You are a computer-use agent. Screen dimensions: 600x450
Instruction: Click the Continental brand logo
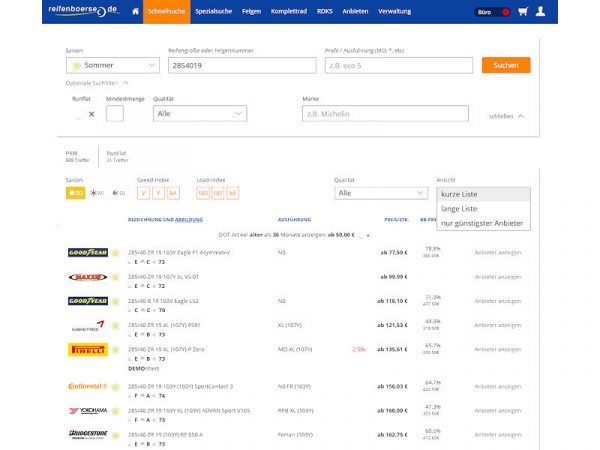(88, 386)
